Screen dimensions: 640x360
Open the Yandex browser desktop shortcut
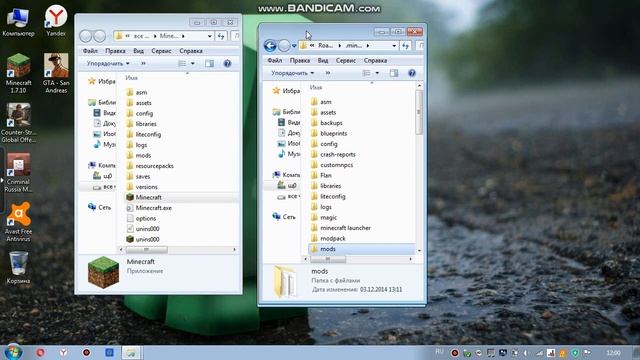tap(56, 20)
